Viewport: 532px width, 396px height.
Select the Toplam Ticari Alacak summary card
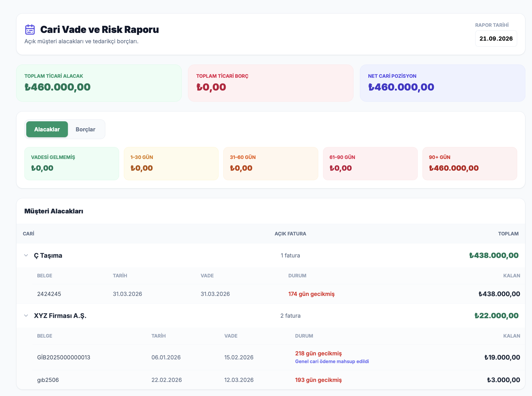pyautogui.click(x=99, y=83)
